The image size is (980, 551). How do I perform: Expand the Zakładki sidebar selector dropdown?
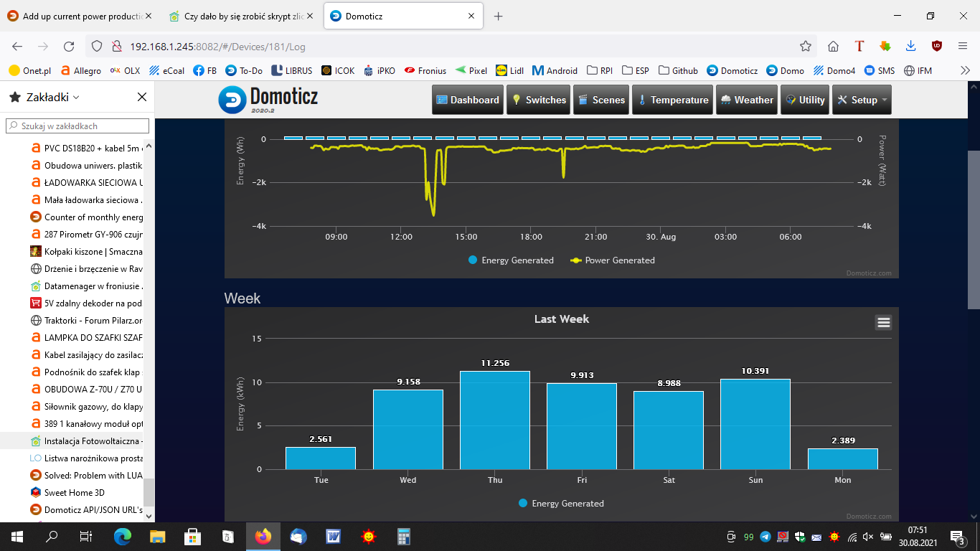(76, 97)
